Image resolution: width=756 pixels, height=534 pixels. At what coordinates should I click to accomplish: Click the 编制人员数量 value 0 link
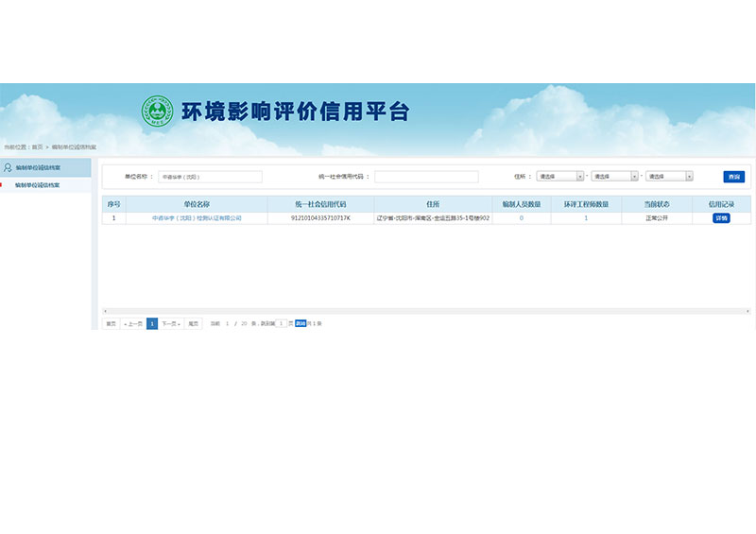tap(521, 218)
